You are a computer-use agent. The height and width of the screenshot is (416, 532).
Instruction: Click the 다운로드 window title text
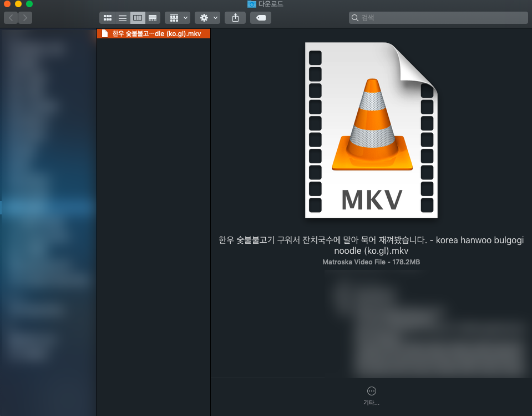[271, 4]
